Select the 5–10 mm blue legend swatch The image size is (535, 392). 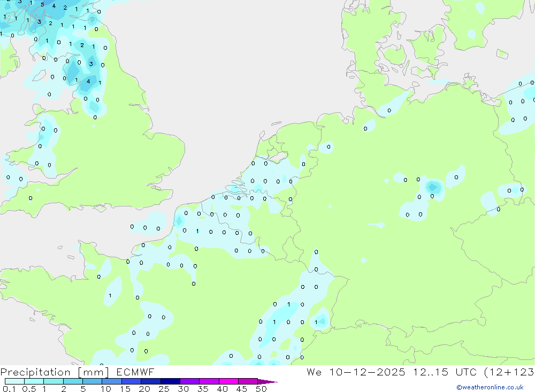pyautogui.click(x=92, y=381)
